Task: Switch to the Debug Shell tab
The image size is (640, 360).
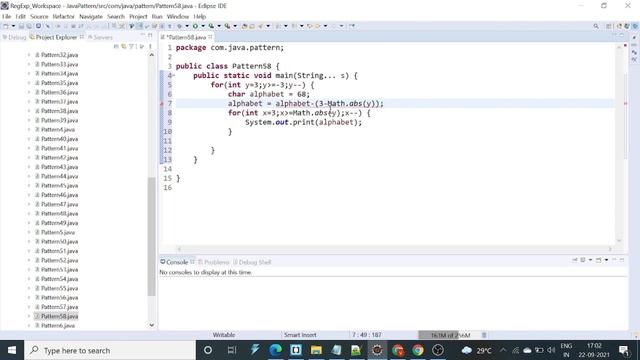Action: (252, 262)
